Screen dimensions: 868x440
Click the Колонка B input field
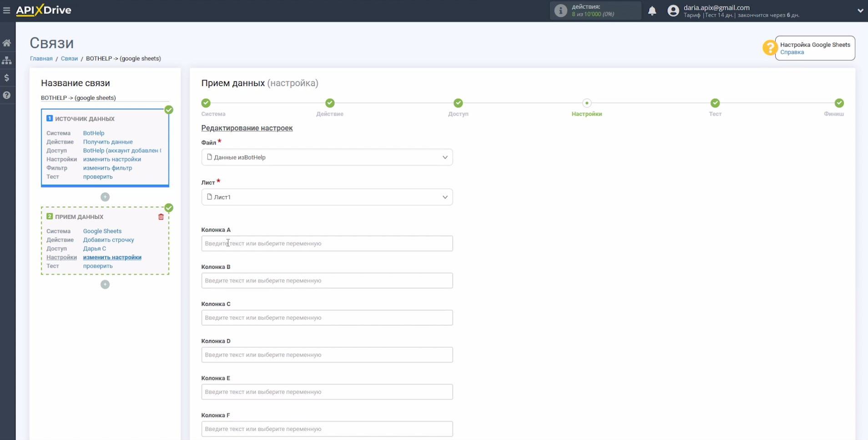(327, 281)
